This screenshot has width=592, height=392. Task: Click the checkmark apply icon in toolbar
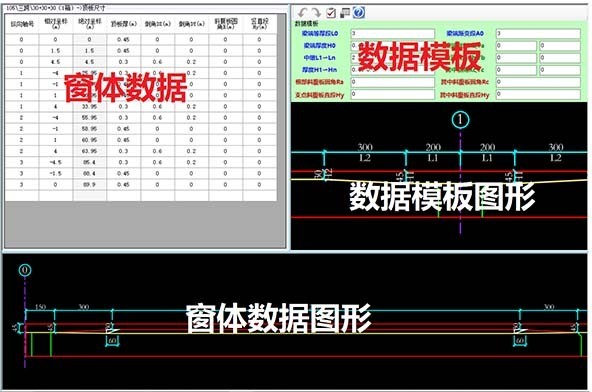(331, 13)
